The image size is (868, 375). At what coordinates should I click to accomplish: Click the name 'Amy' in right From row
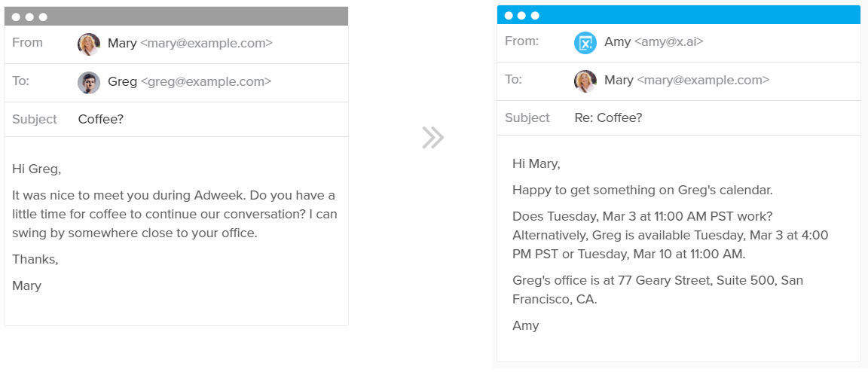click(617, 41)
